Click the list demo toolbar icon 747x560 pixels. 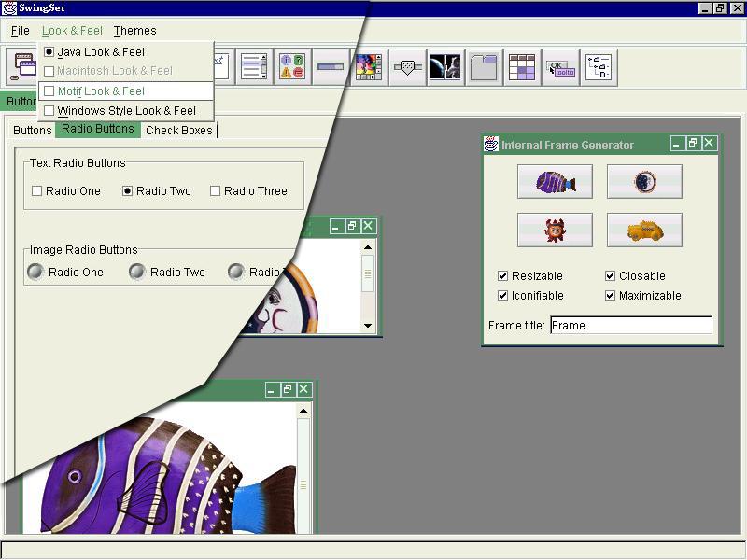[254, 67]
